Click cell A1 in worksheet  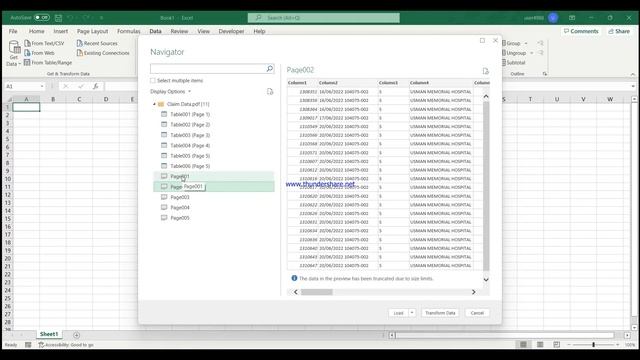coord(26,107)
